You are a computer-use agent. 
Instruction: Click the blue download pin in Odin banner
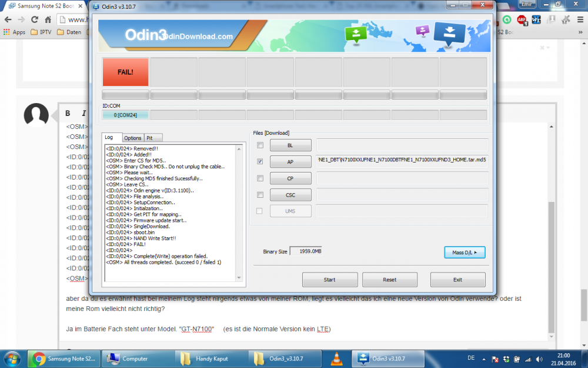(x=449, y=34)
